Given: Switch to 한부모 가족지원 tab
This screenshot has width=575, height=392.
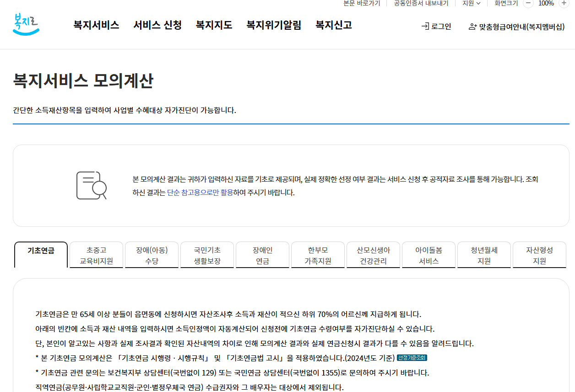Looking at the screenshot, I should 318,255.
